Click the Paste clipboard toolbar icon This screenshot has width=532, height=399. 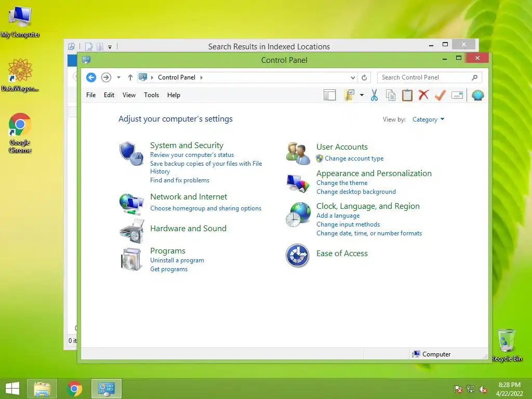pyautogui.click(x=407, y=95)
